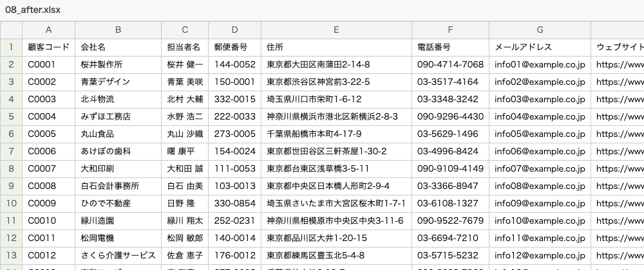This screenshot has height=270, width=644.
Task: Select email cell info08@example.co.jp
Action: coord(540,186)
